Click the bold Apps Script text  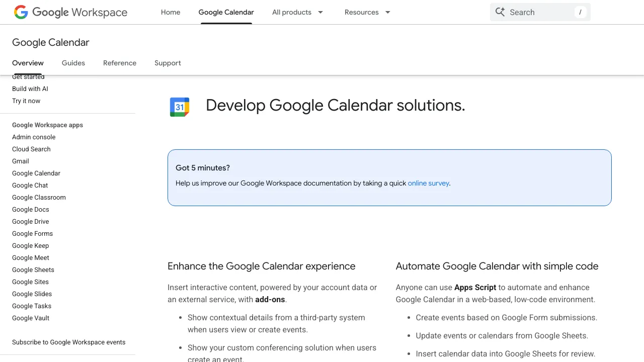pos(475,287)
